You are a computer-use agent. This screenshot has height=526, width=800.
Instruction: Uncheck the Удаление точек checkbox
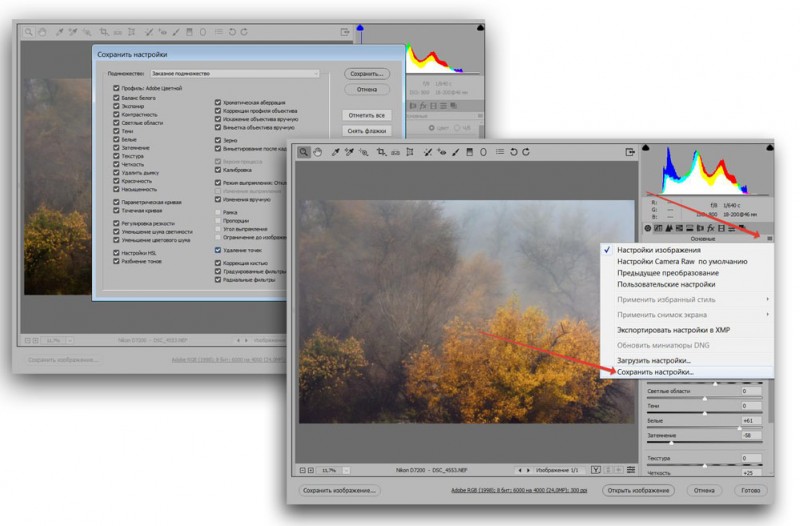click(x=218, y=250)
